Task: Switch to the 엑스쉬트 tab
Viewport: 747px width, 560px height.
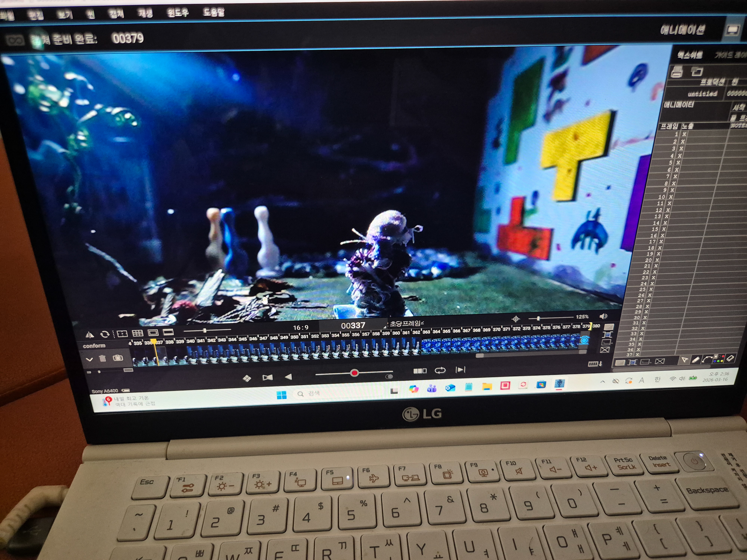Action: (x=690, y=55)
